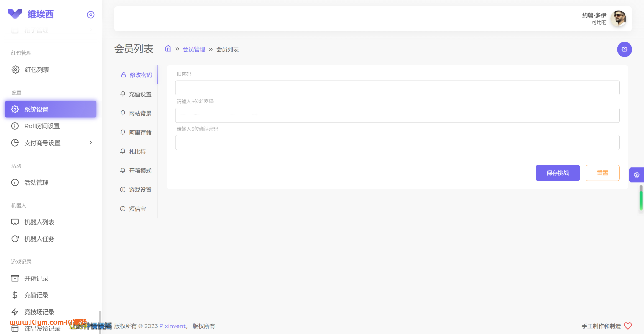644x334 pixels.
Task: Focus the 请输入6位新密码 input field
Action: click(397, 115)
